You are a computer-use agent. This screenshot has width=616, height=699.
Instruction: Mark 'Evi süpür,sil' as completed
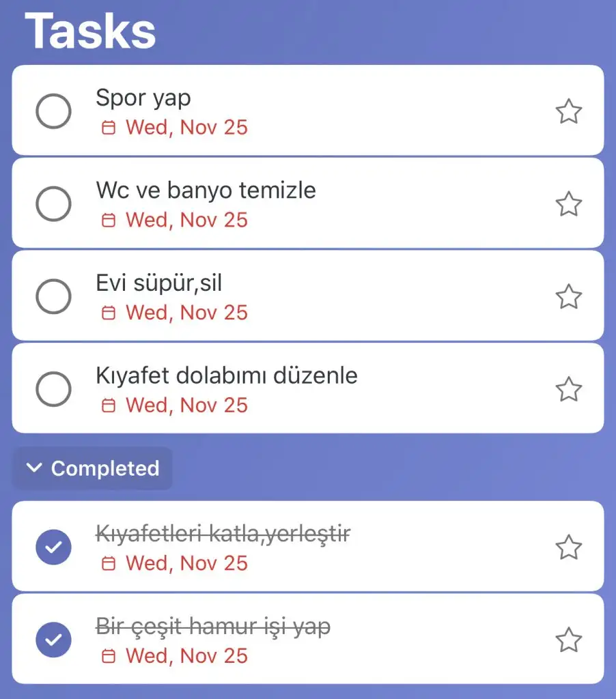(53, 297)
